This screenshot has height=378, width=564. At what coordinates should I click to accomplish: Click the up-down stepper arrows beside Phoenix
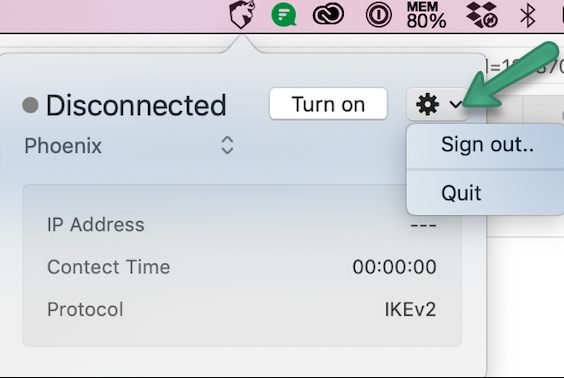click(x=227, y=145)
